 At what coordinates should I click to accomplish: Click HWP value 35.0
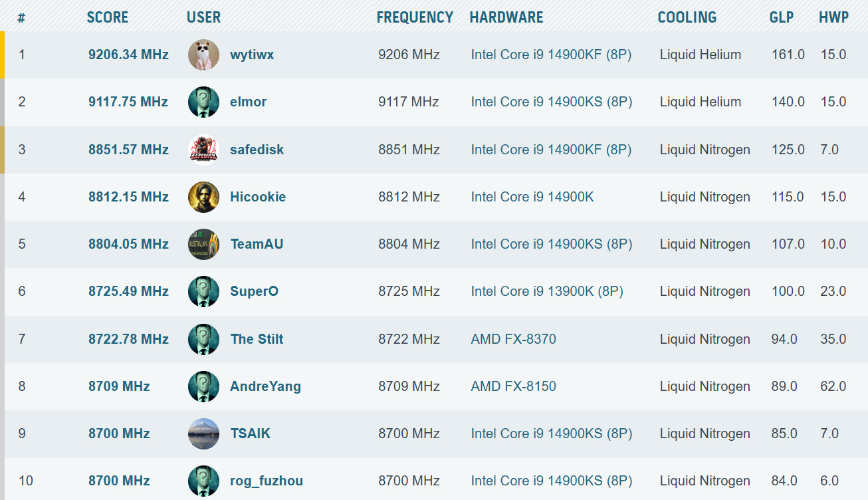(x=833, y=339)
